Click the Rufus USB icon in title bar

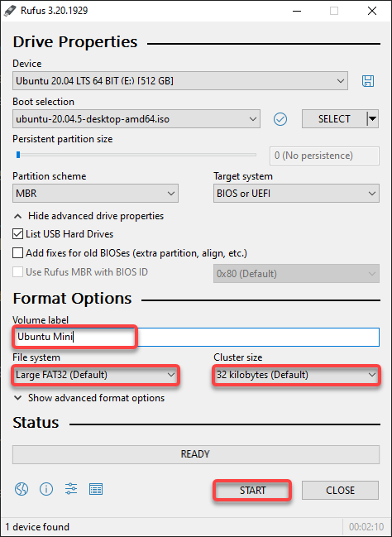(x=10, y=11)
